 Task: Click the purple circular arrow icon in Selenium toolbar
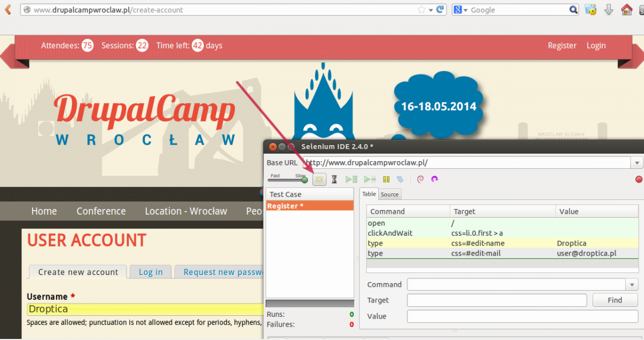[434, 179]
